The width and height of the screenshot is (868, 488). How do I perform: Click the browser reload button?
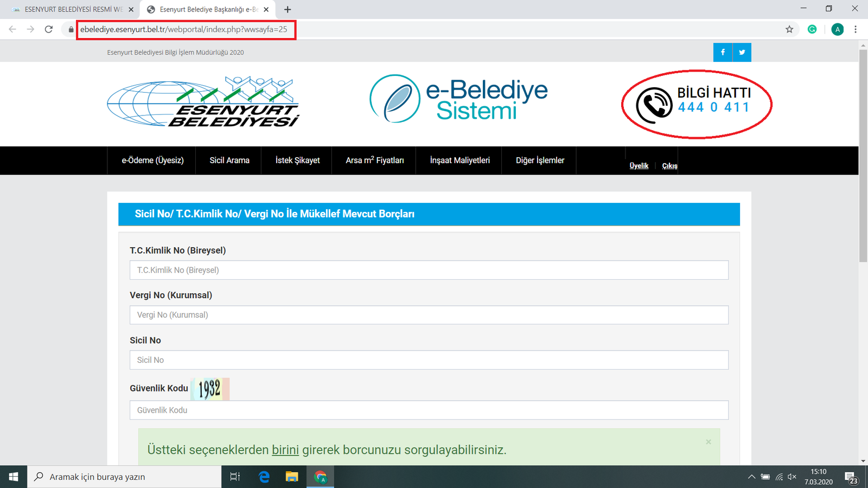(49, 29)
